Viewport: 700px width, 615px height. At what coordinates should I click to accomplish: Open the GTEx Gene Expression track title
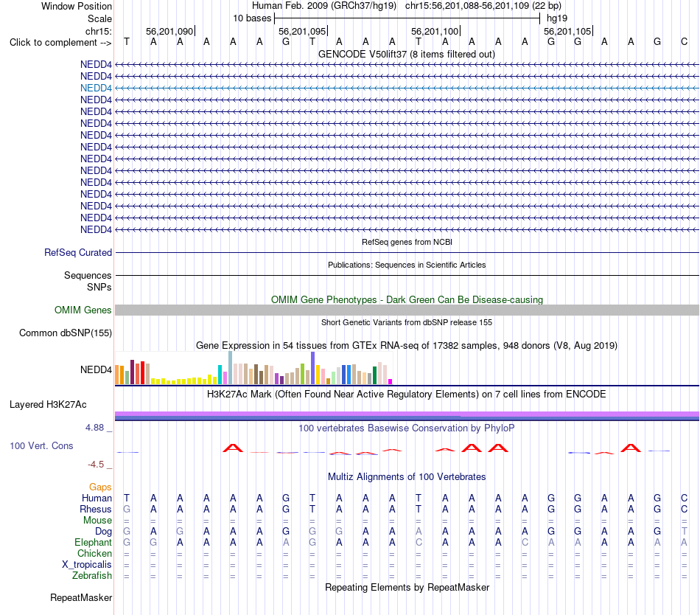click(406, 346)
